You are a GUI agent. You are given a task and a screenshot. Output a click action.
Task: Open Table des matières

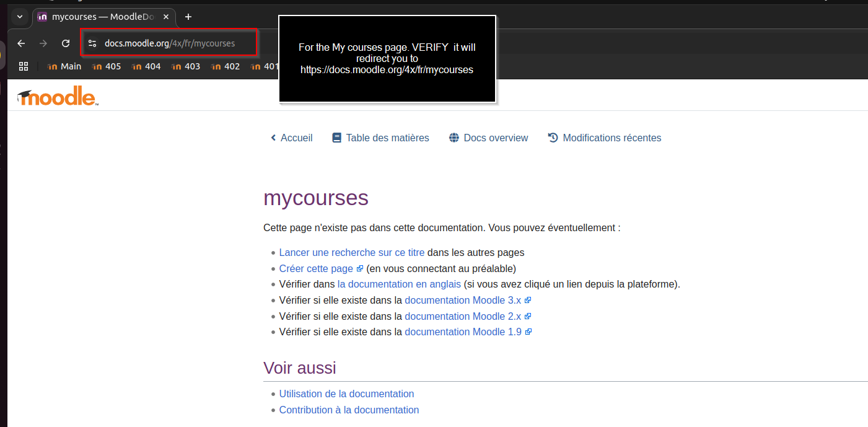(x=380, y=138)
